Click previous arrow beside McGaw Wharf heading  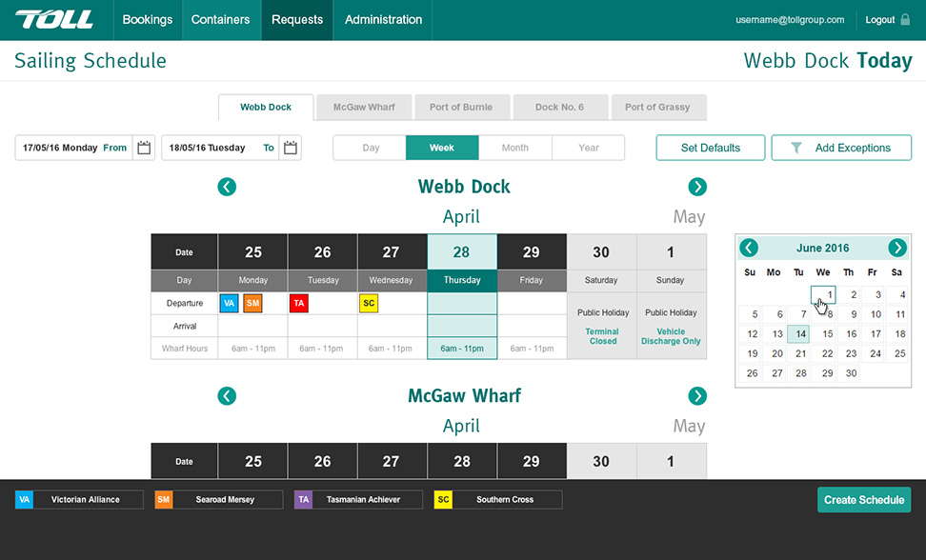click(x=227, y=396)
